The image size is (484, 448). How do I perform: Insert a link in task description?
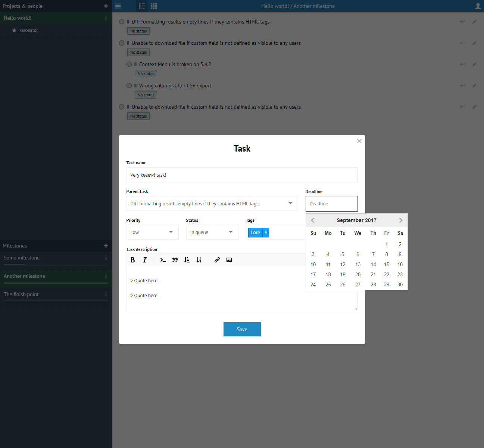[x=217, y=260]
